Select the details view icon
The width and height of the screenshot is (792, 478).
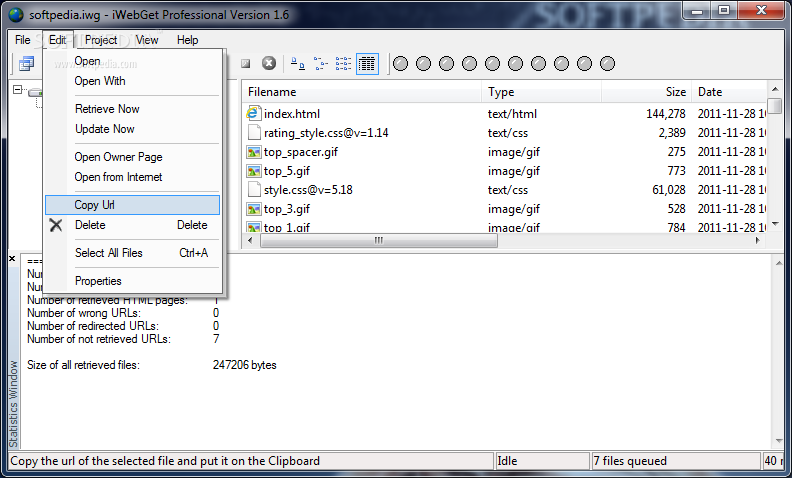point(367,64)
